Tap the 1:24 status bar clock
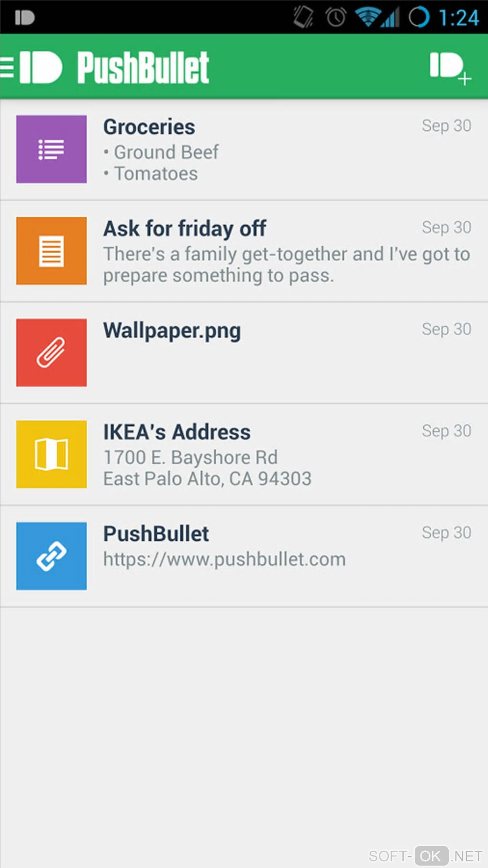Viewport: 488px width, 868px height. pos(459,18)
